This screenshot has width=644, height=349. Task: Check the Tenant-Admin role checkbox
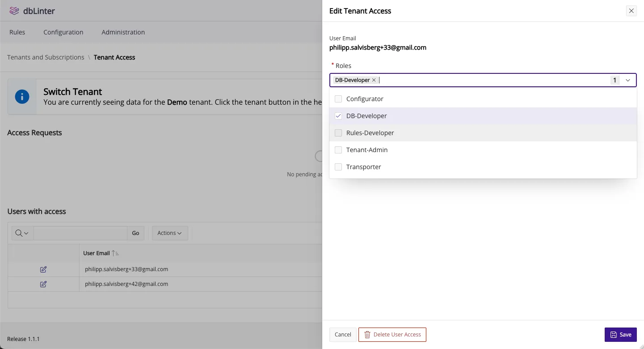click(x=338, y=149)
